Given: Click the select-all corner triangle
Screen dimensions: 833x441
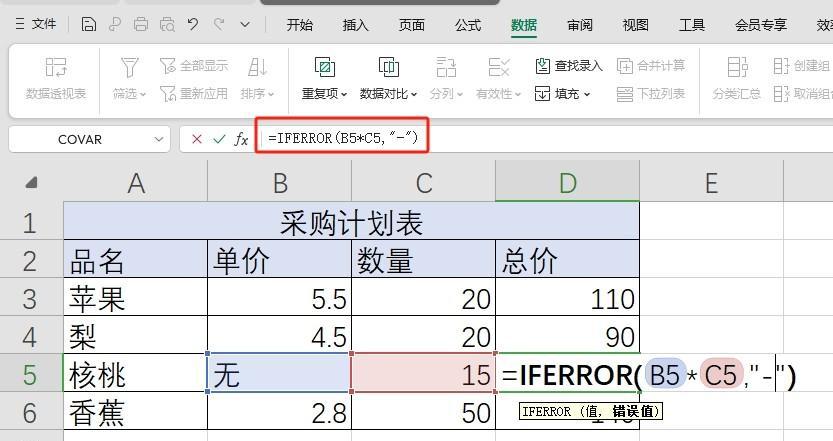Looking at the screenshot, I should coord(31,183).
